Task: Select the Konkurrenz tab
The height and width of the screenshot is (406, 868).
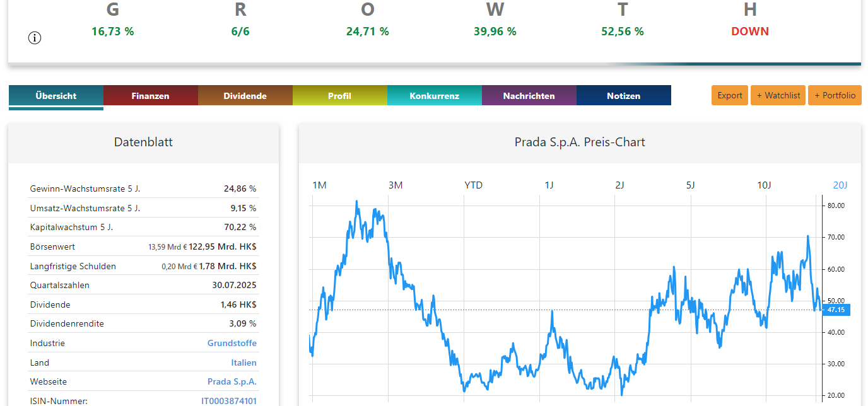Action: click(x=434, y=96)
